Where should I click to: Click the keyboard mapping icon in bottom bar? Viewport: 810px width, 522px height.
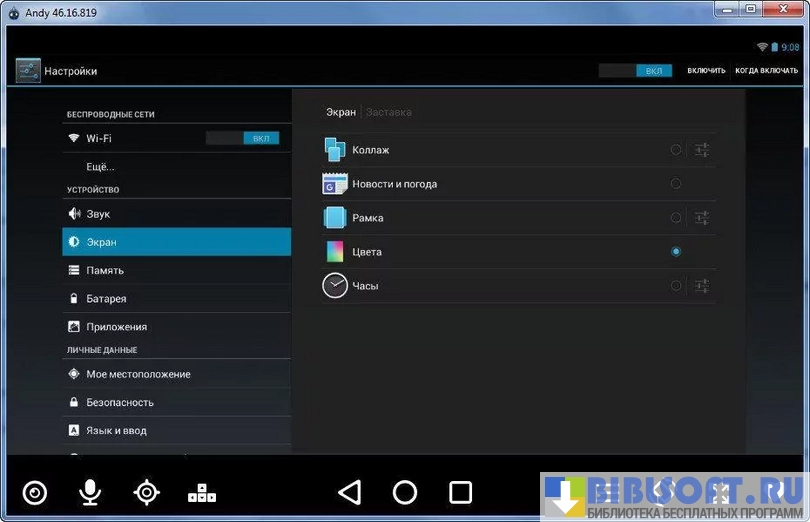[x=202, y=492]
